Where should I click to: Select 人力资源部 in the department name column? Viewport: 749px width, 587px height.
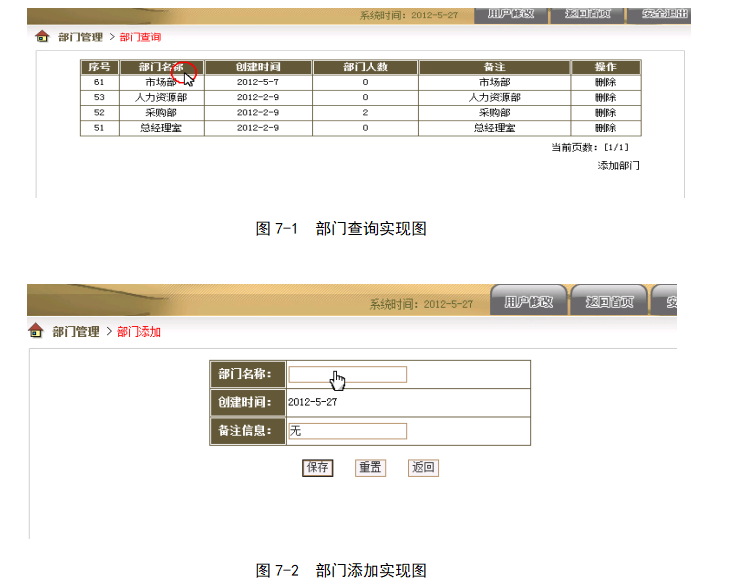161,97
